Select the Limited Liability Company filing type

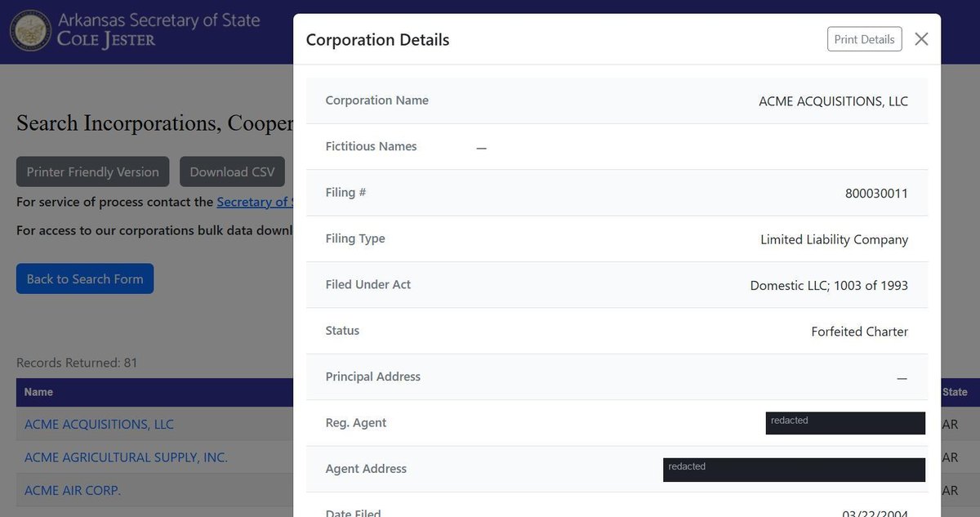pos(834,239)
